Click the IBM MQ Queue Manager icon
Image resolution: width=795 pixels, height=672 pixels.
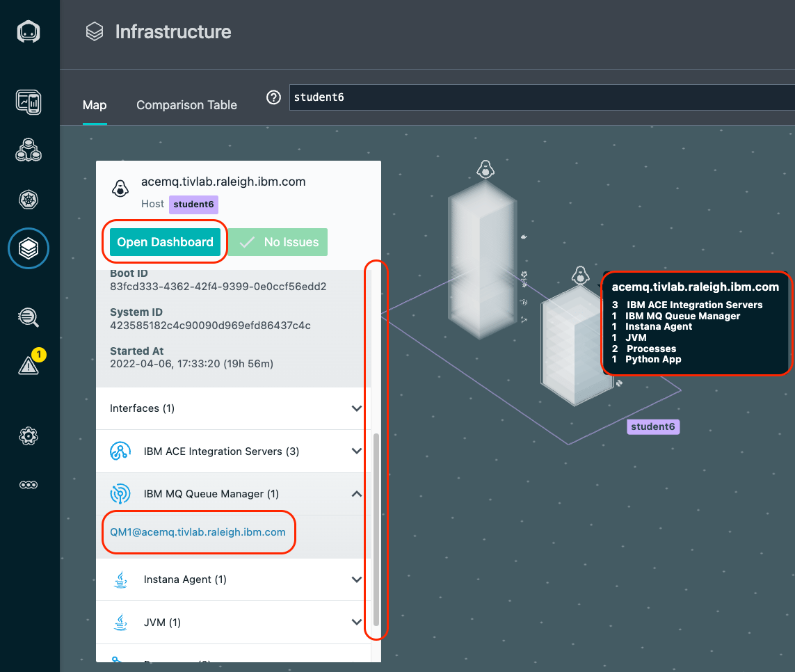pyautogui.click(x=120, y=493)
